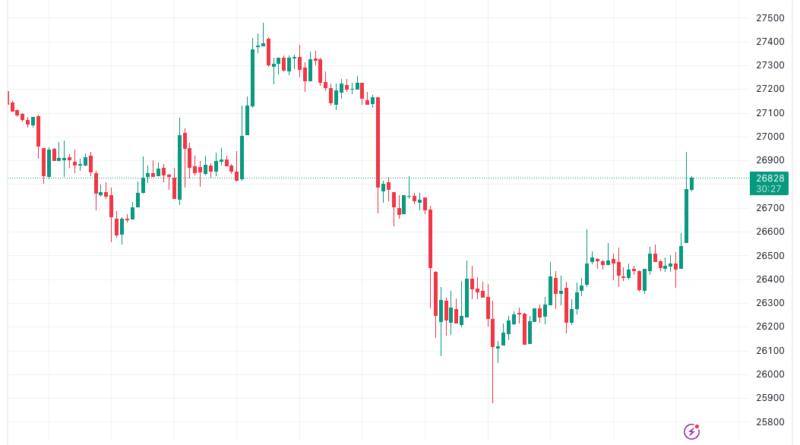The height and width of the screenshot is (445, 800).
Task: Select the large red candle dropping from 27150
Action: tap(378, 142)
